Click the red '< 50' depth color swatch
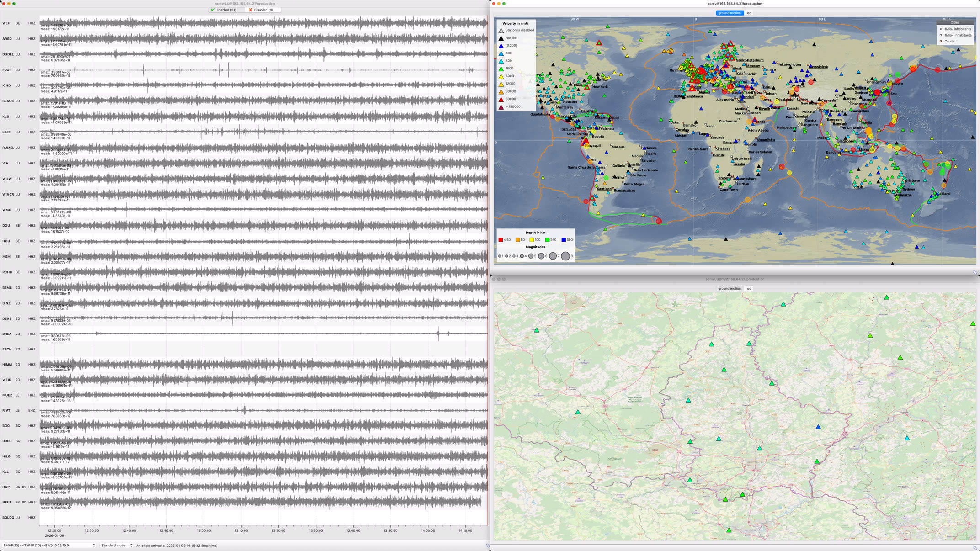This screenshot has height=551, width=980. pyautogui.click(x=501, y=239)
